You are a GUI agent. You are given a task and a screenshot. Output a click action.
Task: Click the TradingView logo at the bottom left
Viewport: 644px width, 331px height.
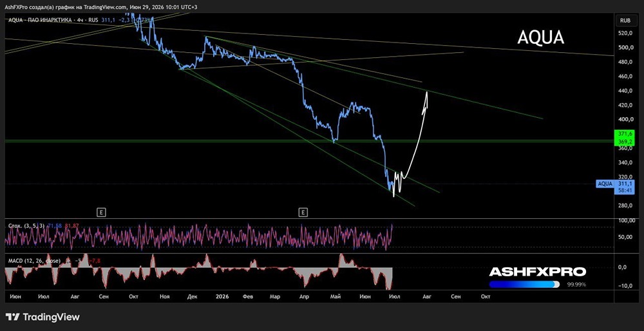43,317
